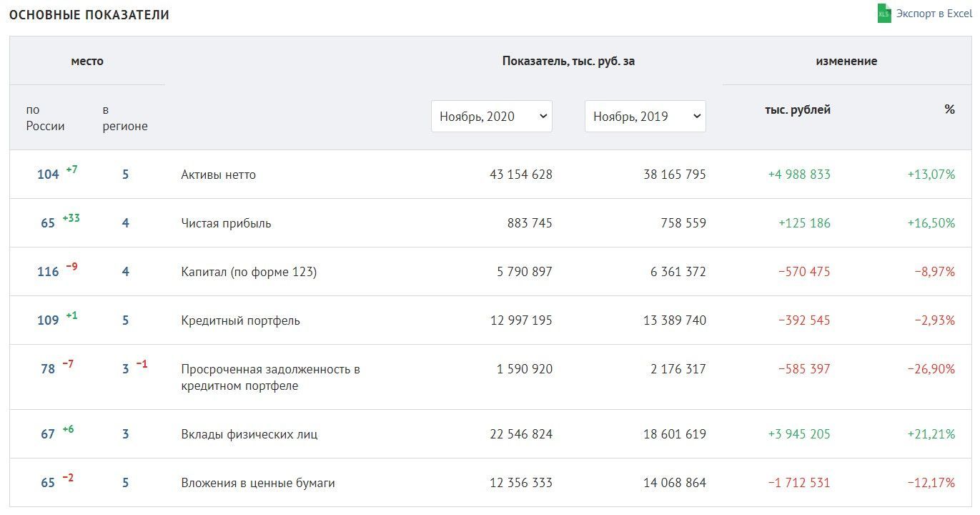The width and height of the screenshot is (980, 515).
Task: Click Russia rank 116 for Капитал
Action: [48, 272]
